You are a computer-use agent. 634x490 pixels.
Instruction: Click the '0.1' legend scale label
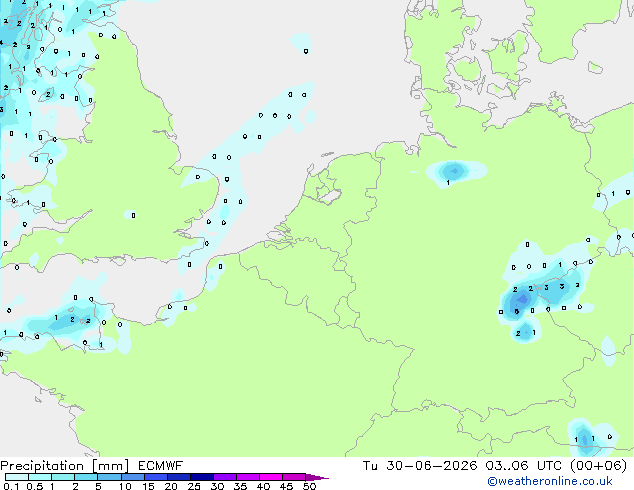[x=11, y=486]
